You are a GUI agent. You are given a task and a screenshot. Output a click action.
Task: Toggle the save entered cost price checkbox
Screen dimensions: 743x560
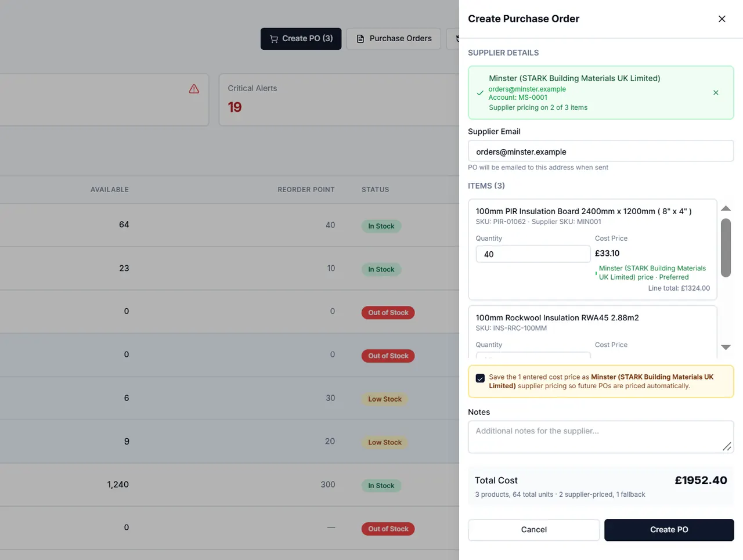(x=480, y=378)
